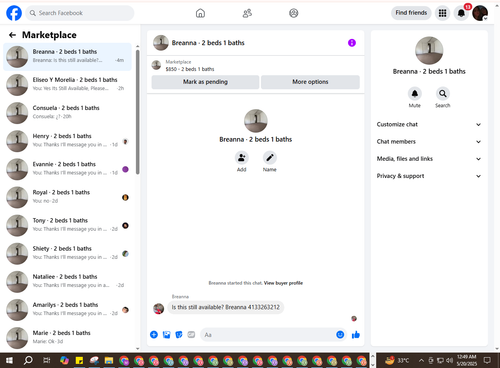Add people to the chat
Image resolution: width=500 pixels, height=368 pixels.
(241, 157)
